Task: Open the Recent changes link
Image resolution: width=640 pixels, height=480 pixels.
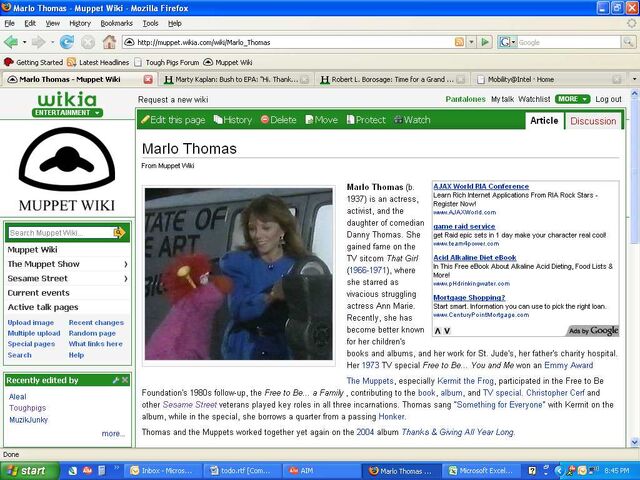Action: coord(96,322)
